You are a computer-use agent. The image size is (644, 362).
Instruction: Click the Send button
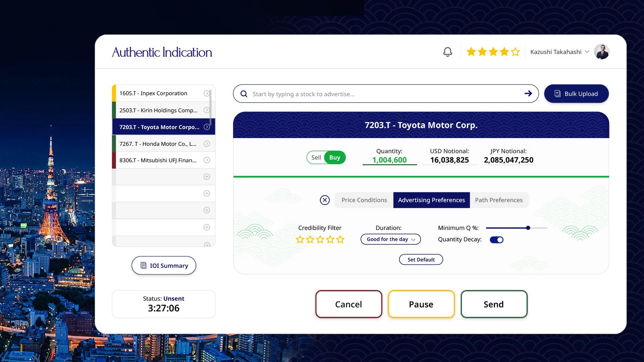pyautogui.click(x=493, y=304)
